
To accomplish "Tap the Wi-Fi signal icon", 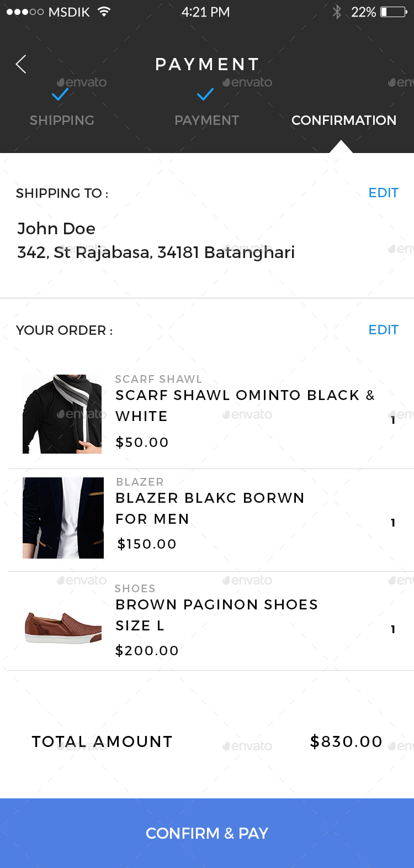I will 103,12.
